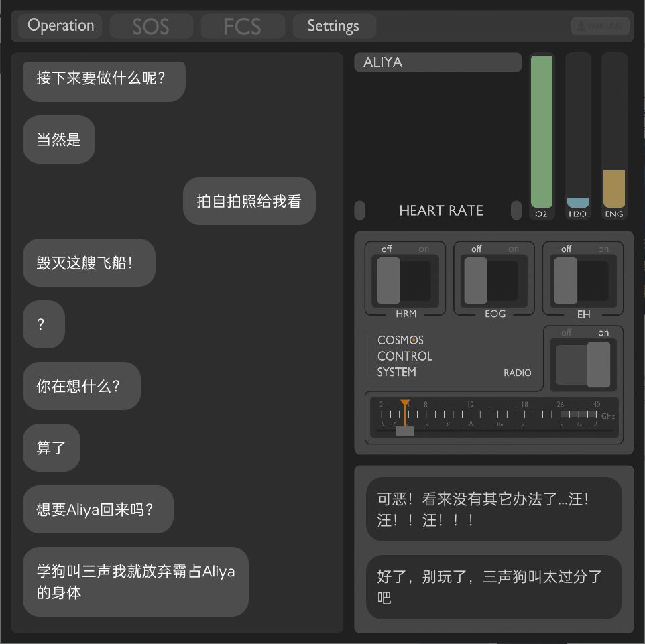Click message '想要Aliya回来吗？'
645x644 pixels.
point(98,509)
